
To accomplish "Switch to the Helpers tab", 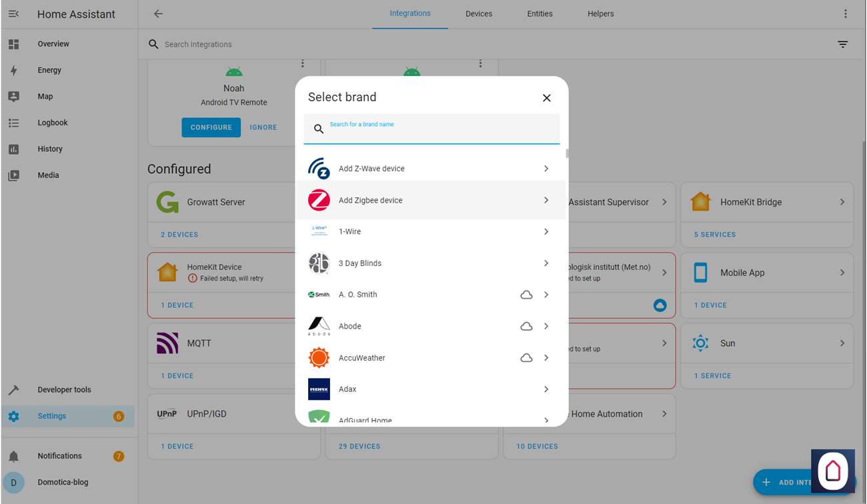I will click(x=601, y=14).
